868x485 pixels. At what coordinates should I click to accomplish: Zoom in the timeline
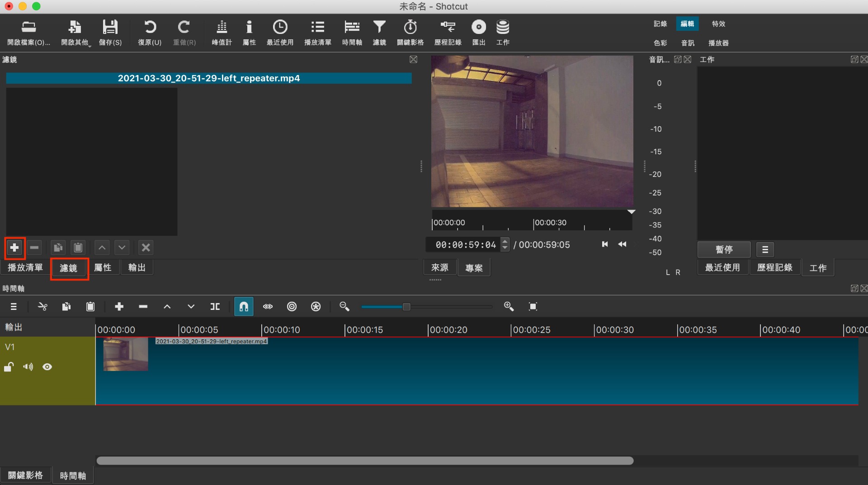509,307
